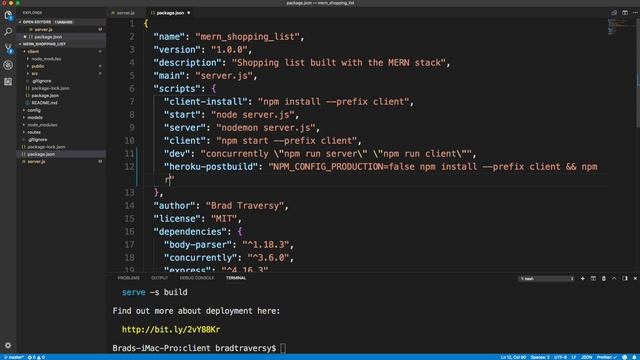Select the package.json editor tab
Viewport: 640px width, 360px height.
tap(170, 13)
